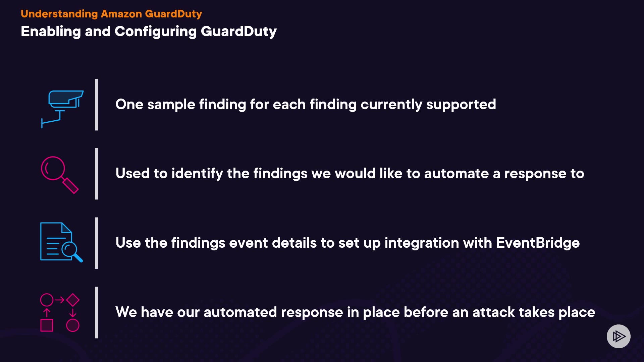Select the 'Enabling and Configuring GuardDuty' title
Screen dimensions: 644x362
coord(149,31)
